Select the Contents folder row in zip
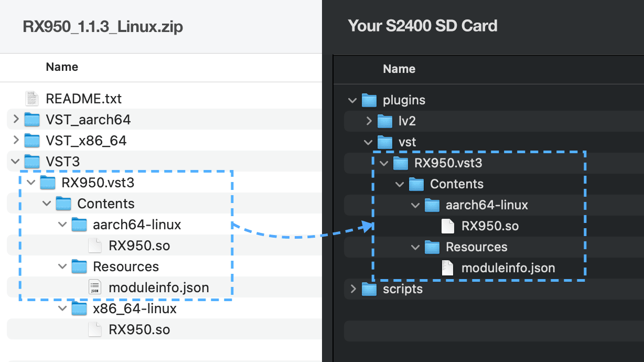Screen dimensions: 644x362 coord(105,204)
